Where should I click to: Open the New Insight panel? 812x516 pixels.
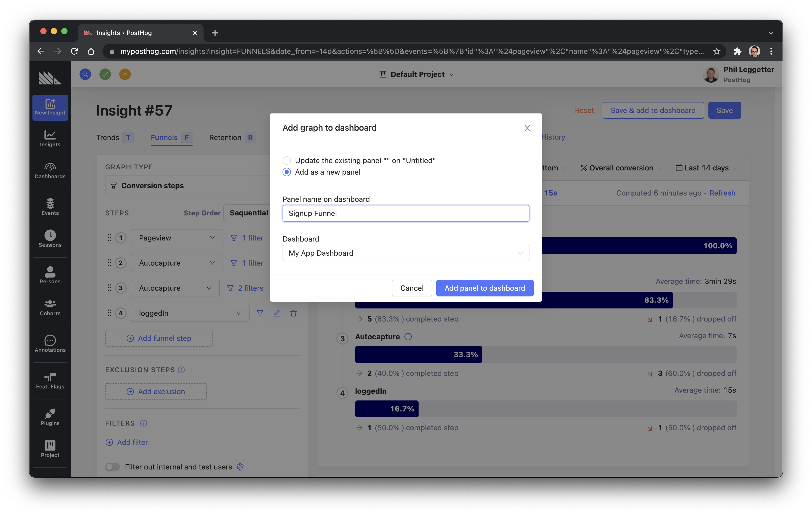coord(50,107)
